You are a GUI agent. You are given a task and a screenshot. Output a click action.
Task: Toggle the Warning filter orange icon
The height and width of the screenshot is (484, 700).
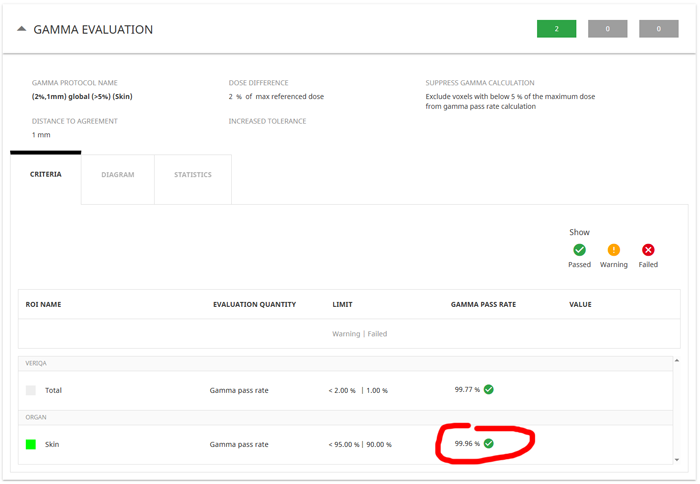tap(614, 250)
